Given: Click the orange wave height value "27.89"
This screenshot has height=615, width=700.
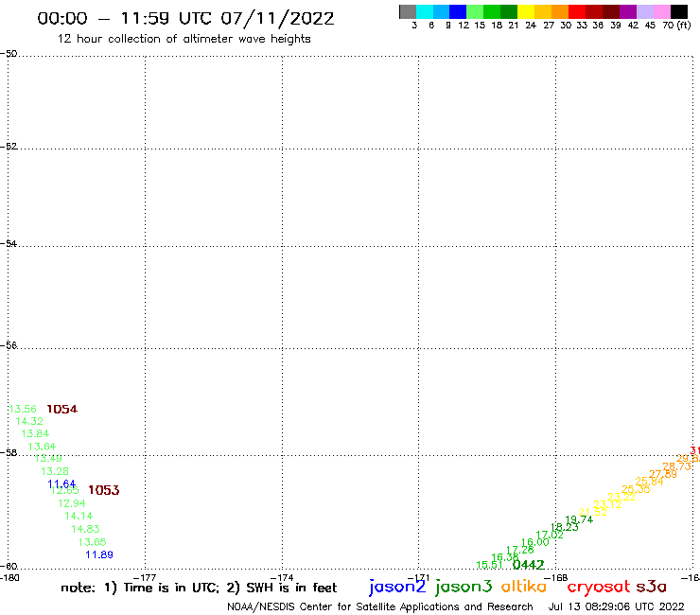Looking at the screenshot, I should pos(663,474).
